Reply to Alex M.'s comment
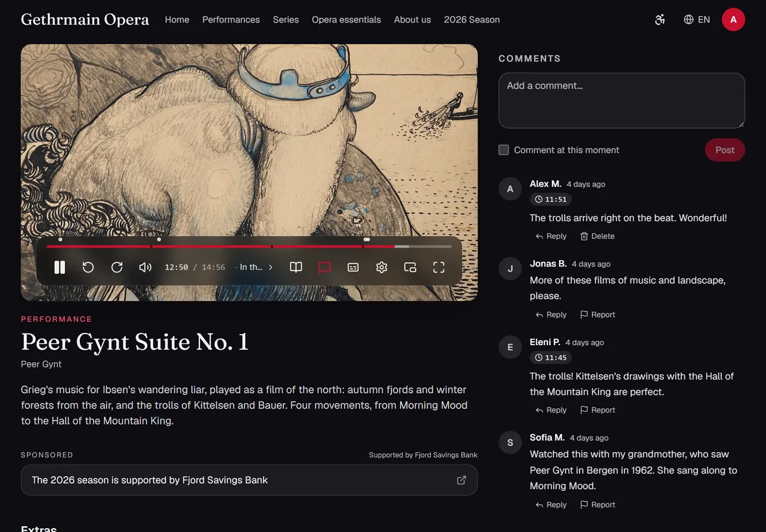766x532 pixels. [551, 236]
